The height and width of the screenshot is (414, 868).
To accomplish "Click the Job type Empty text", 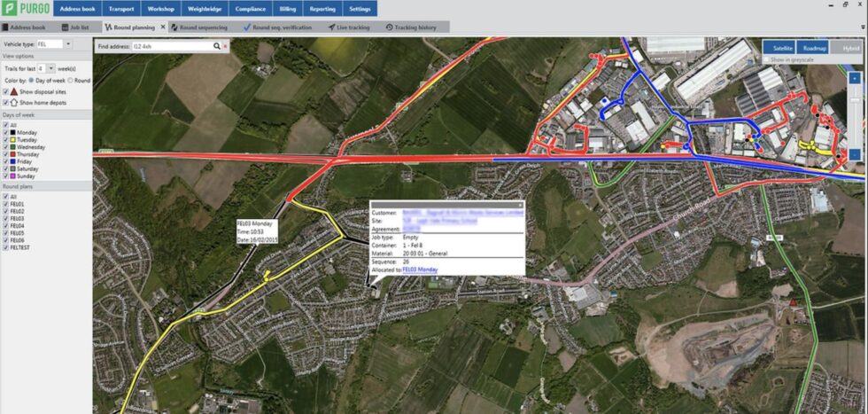I will tap(411, 237).
